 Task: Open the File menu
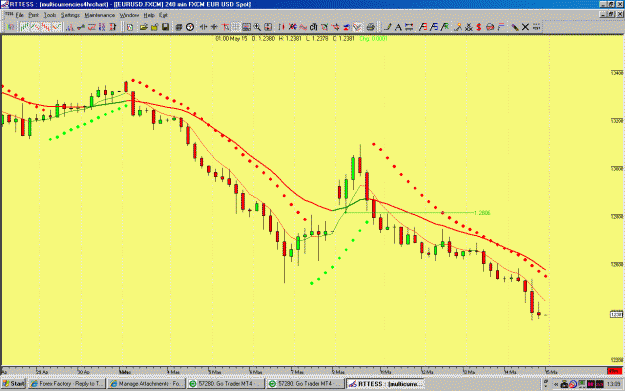pos(19,15)
